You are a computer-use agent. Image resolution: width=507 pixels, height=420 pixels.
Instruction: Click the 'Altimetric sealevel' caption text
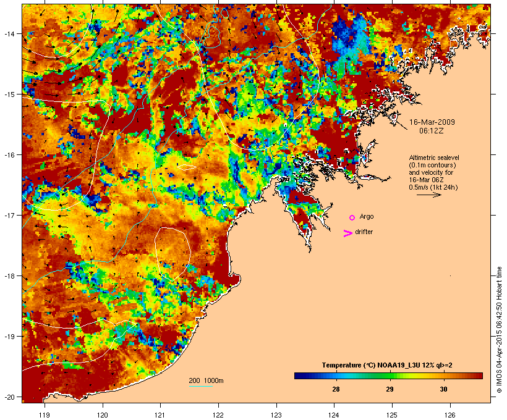(434, 157)
